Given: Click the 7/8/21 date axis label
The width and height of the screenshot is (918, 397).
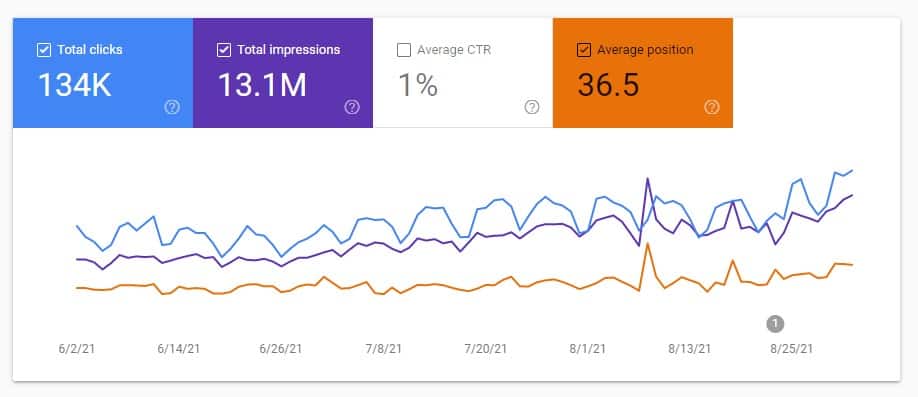Looking at the screenshot, I should click(x=383, y=349).
